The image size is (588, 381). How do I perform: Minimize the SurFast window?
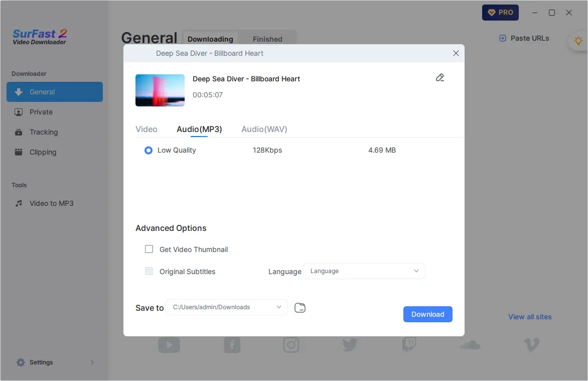535,13
